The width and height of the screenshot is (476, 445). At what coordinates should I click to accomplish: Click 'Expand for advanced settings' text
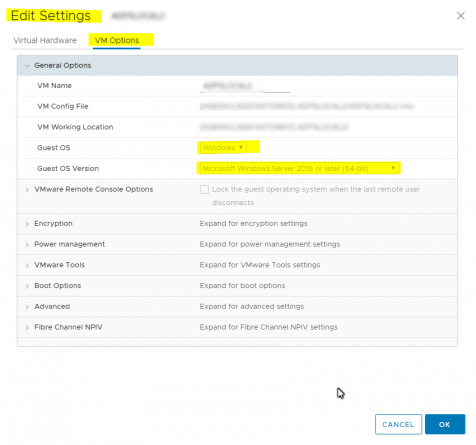click(x=252, y=306)
